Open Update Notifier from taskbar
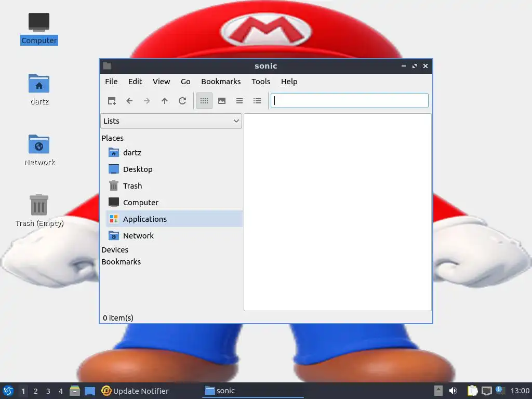The width and height of the screenshot is (532, 399). click(x=135, y=391)
